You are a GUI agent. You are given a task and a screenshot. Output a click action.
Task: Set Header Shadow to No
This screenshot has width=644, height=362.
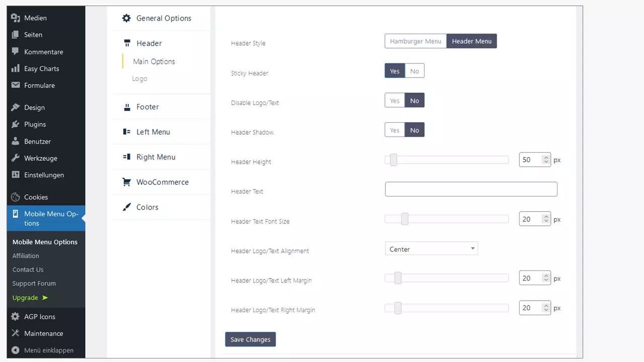415,130
